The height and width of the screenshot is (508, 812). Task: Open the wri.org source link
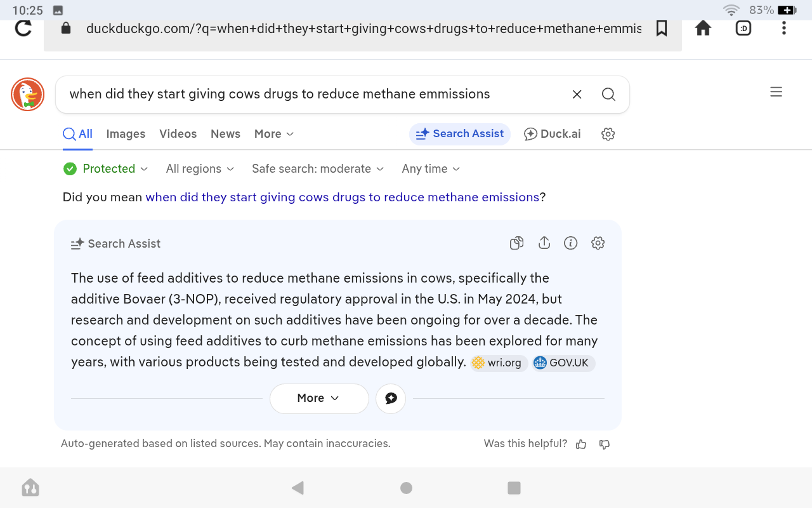pyautogui.click(x=499, y=363)
